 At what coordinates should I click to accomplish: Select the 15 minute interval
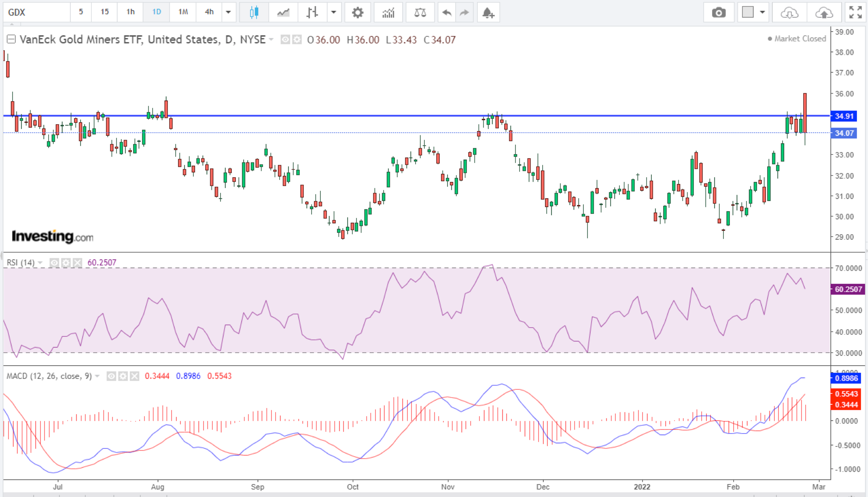pyautogui.click(x=104, y=12)
